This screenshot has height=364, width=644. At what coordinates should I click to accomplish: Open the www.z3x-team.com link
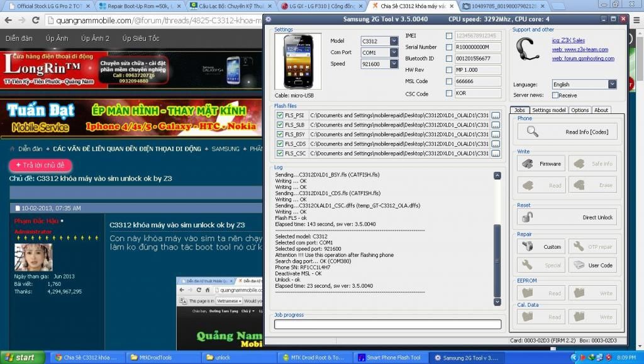point(580,49)
